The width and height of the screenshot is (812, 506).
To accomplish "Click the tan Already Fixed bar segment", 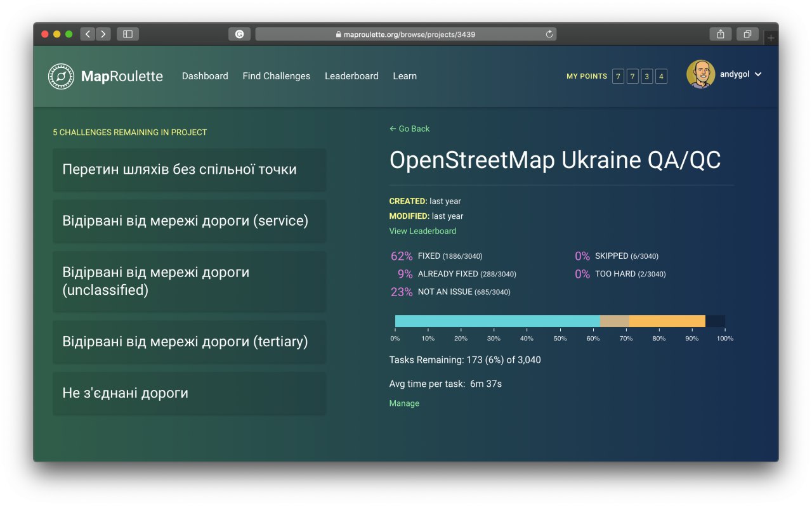I will pos(615,321).
